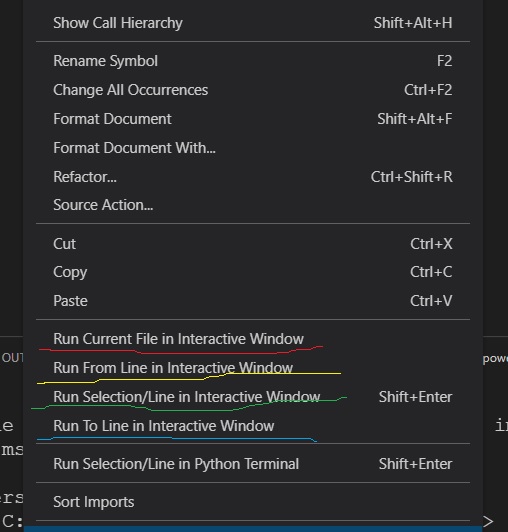This screenshot has width=508, height=532.
Task: Click the Ctrl+F2 shortcut label
Action: (x=428, y=90)
